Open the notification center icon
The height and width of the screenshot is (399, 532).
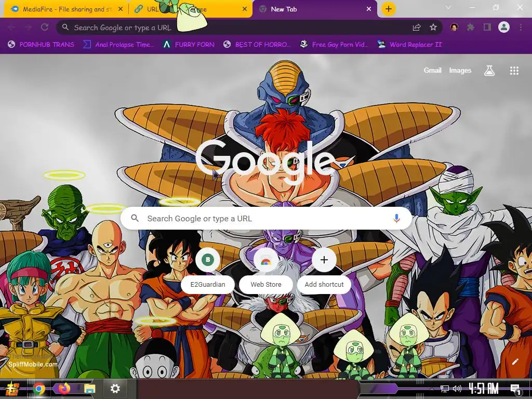point(515,389)
